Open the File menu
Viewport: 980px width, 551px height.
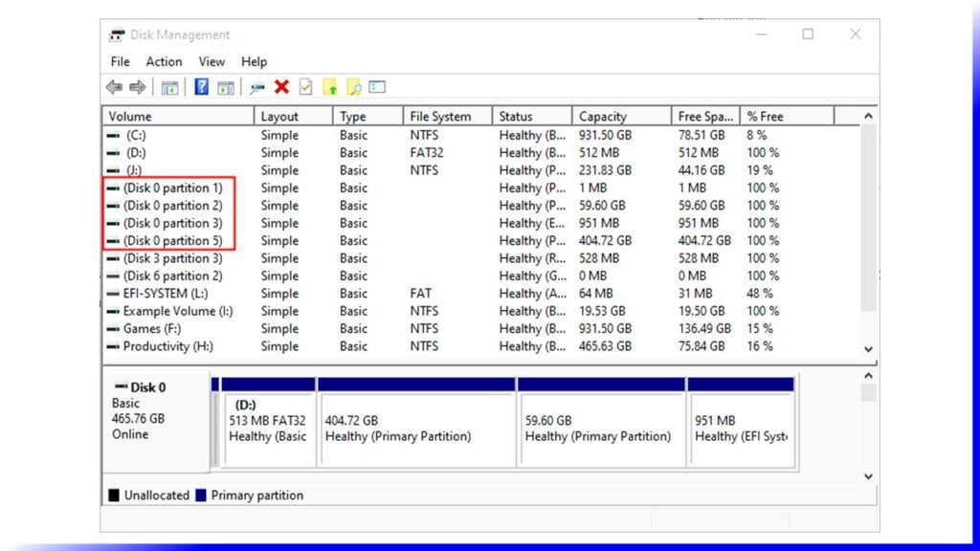[120, 61]
